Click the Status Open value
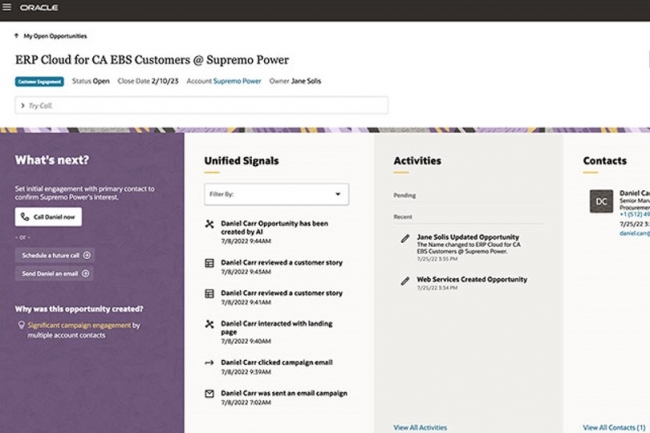Screen dimensions: 650x433 [102, 81]
